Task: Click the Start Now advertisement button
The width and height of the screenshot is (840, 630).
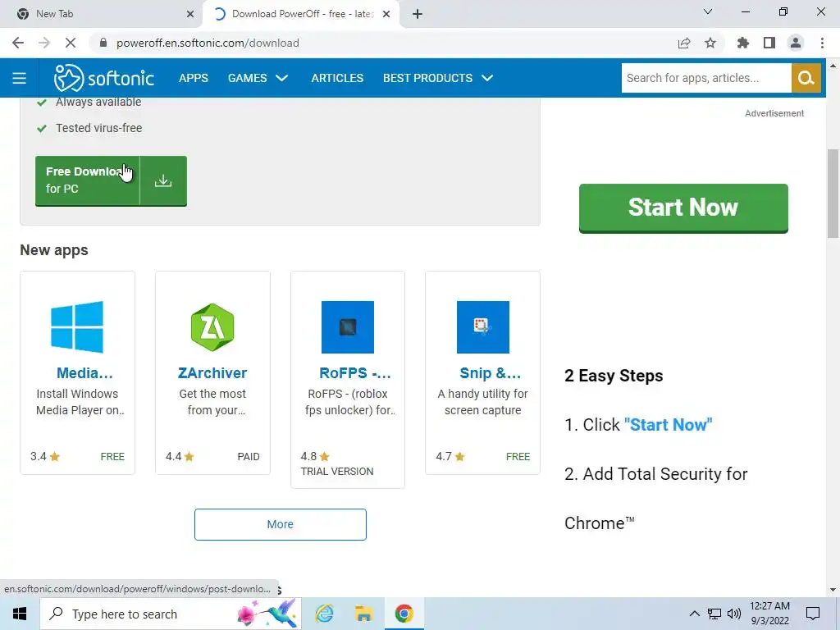Action: (683, 208)
